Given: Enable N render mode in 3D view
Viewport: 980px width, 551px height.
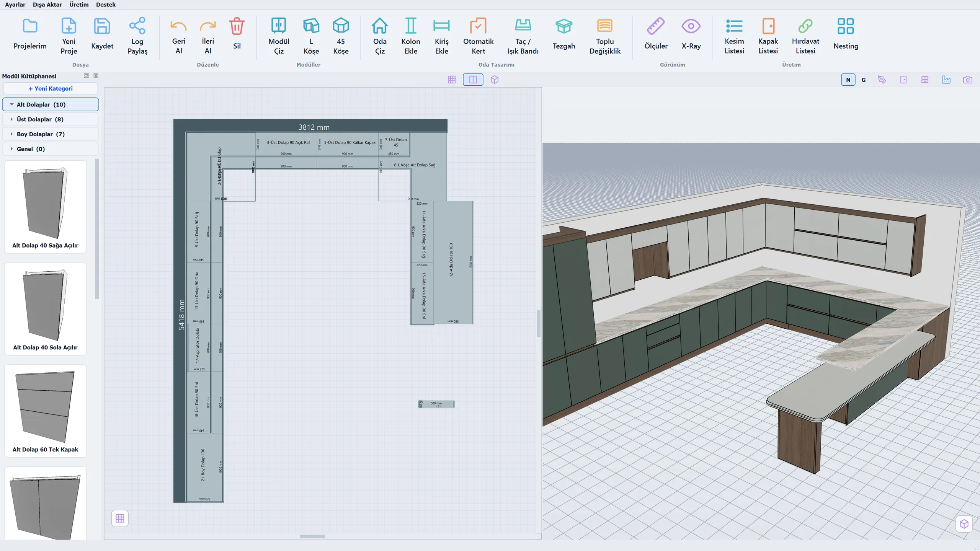Looking at the screenshot, I should click(x=848, y=80).
